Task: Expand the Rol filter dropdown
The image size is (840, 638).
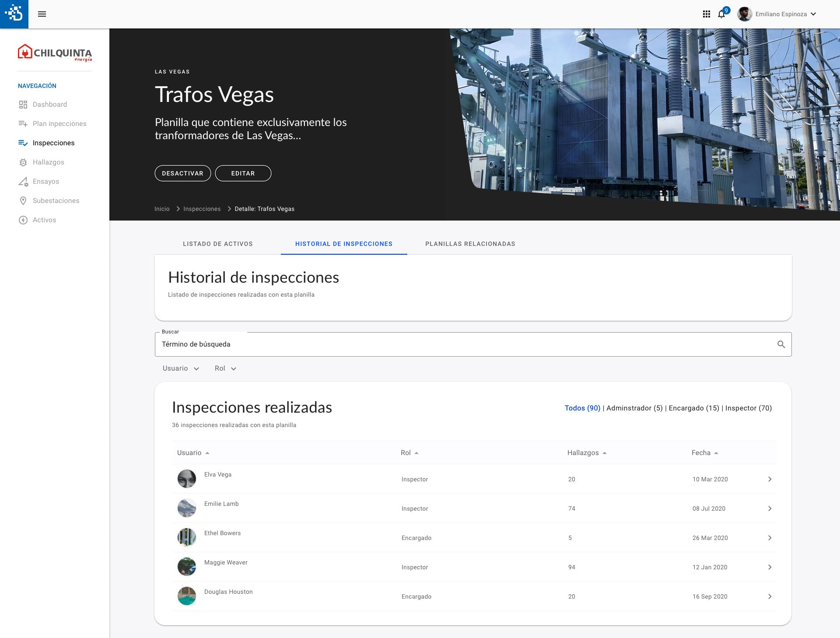Action: [x=225, y=368]
